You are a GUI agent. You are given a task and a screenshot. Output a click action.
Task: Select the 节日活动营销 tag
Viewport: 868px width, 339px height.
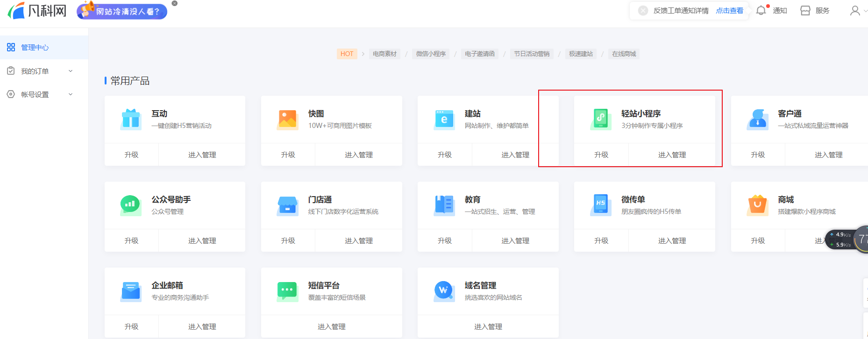point(532,54)
